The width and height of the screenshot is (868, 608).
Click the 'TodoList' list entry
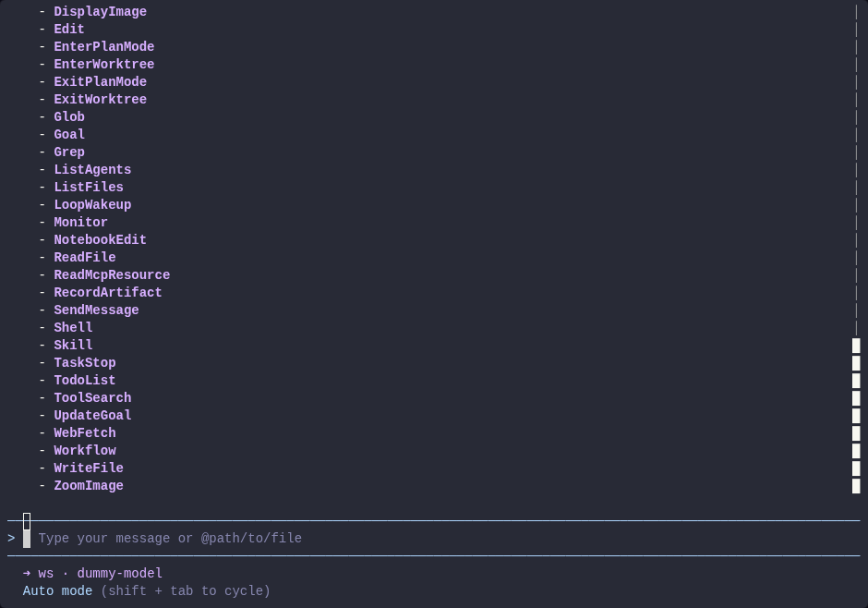(x=85, y=380)
